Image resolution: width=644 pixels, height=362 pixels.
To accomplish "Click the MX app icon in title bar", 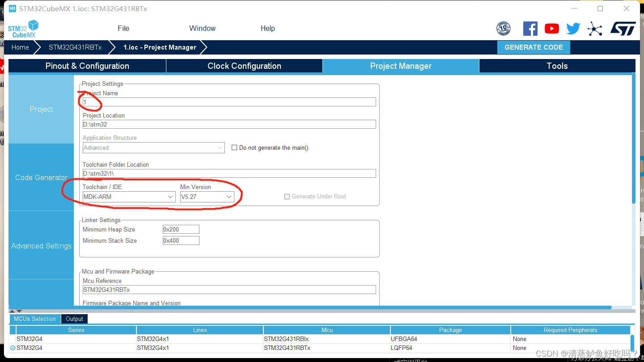I will click(13, 8).
